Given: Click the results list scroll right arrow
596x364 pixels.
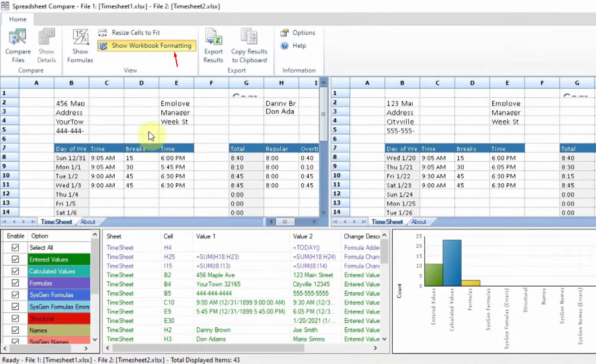Looking at the screenshot, I should pyautogui.click(x=375, y=348).
